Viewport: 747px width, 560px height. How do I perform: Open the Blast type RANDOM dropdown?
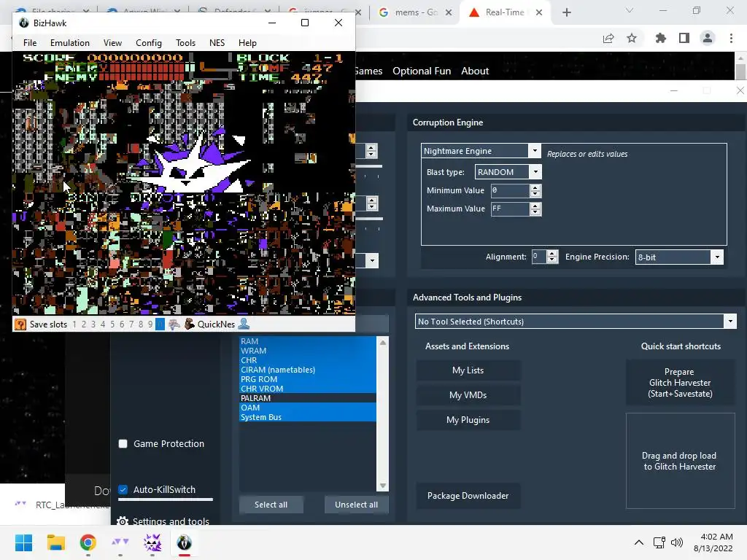[x=535, y=172]
